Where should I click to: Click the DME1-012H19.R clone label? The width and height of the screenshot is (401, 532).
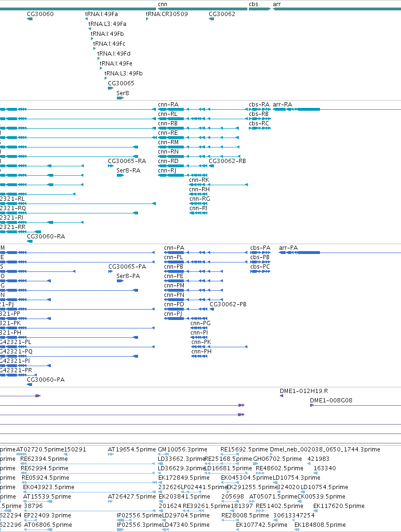pyautogui.click(x=304, y=391)
